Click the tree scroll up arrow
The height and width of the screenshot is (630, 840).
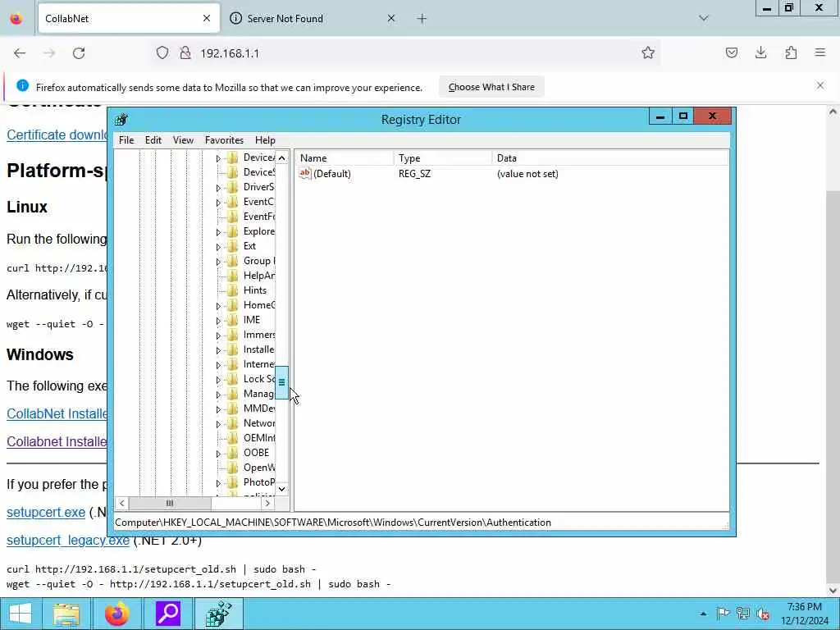(282, 158)
